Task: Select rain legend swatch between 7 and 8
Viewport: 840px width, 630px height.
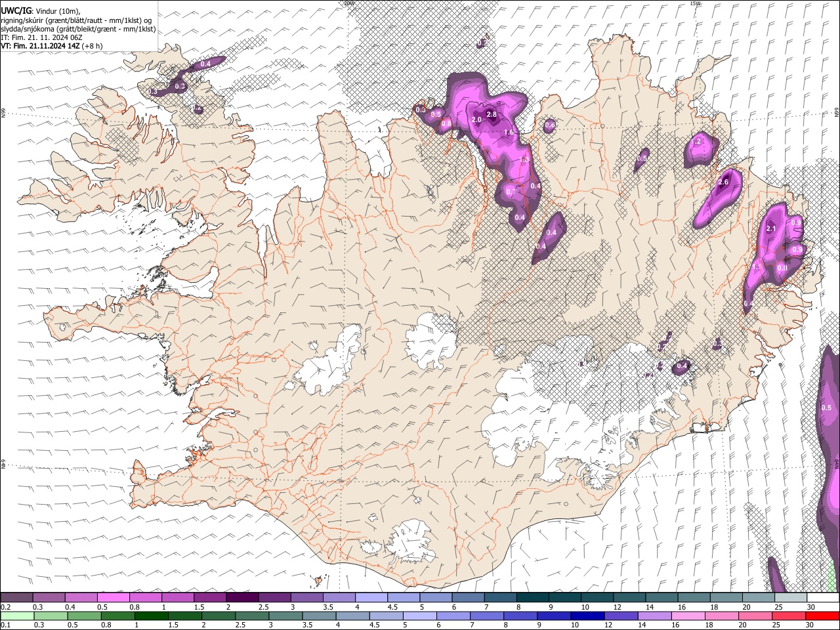Action: pos(487,616)
